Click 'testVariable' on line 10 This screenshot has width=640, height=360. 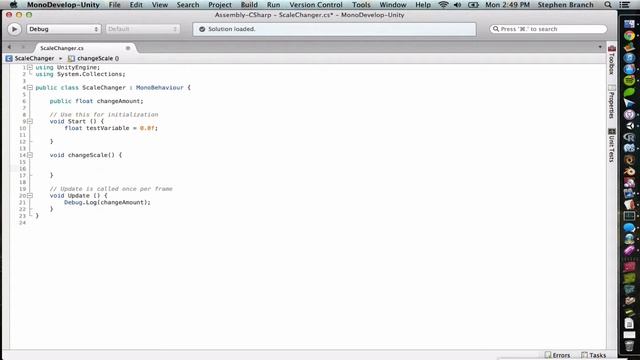click(107, 128)
